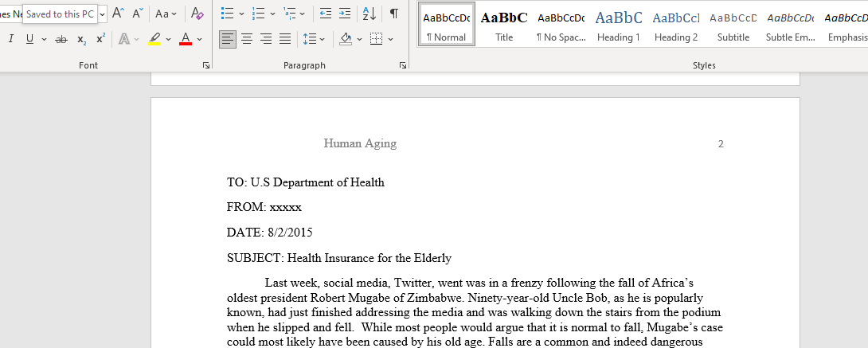Apply the Subtle Emphasis style
The height and width of the screenshot is (348, 868).
point(790,25)
